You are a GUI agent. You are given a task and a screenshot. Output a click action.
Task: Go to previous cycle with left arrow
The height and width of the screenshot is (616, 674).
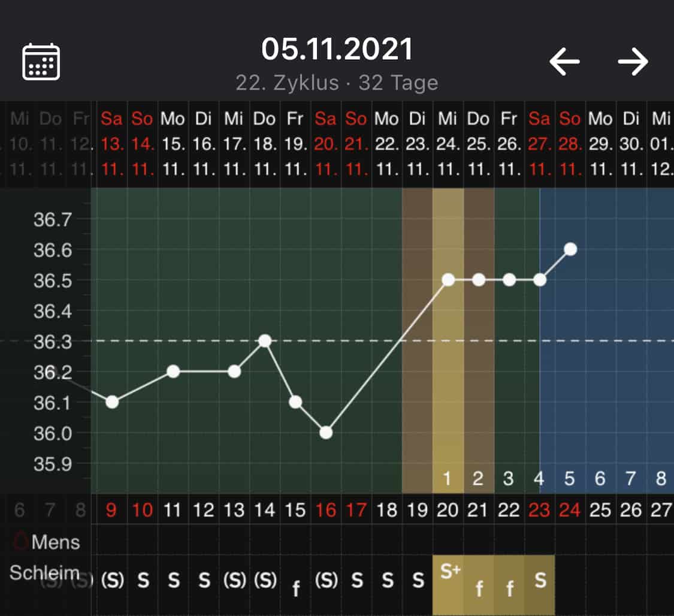(564, 61)
